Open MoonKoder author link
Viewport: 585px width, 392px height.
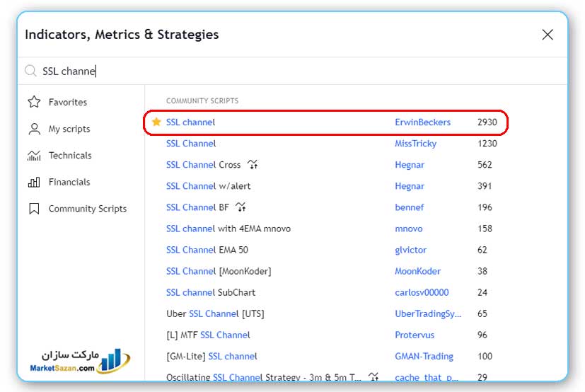click(417, 271)
